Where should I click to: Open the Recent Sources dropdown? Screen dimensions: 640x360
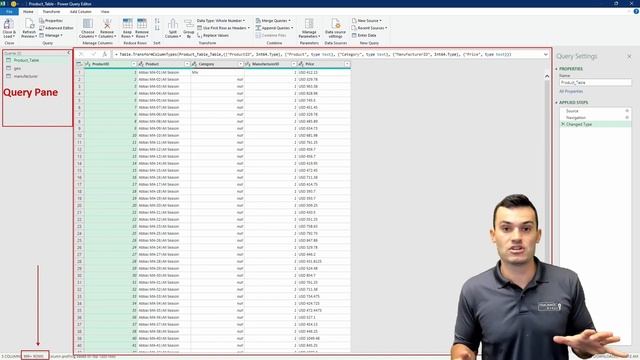(x=369, y=28)
